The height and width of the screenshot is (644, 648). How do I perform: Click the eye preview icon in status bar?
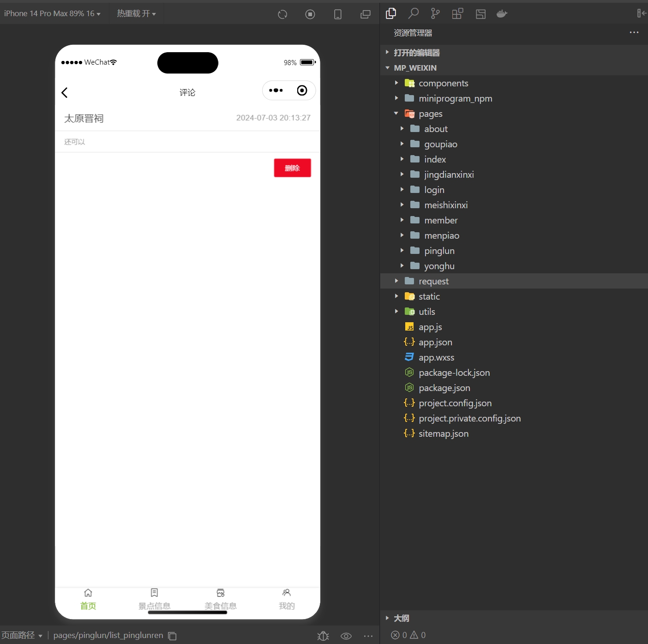[x=346, y=636]
